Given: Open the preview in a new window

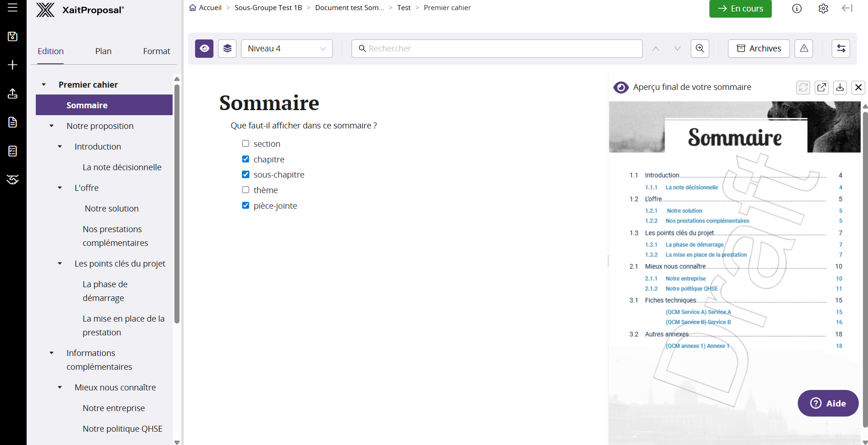Looking at the screenshot, I should pos(822,87).
